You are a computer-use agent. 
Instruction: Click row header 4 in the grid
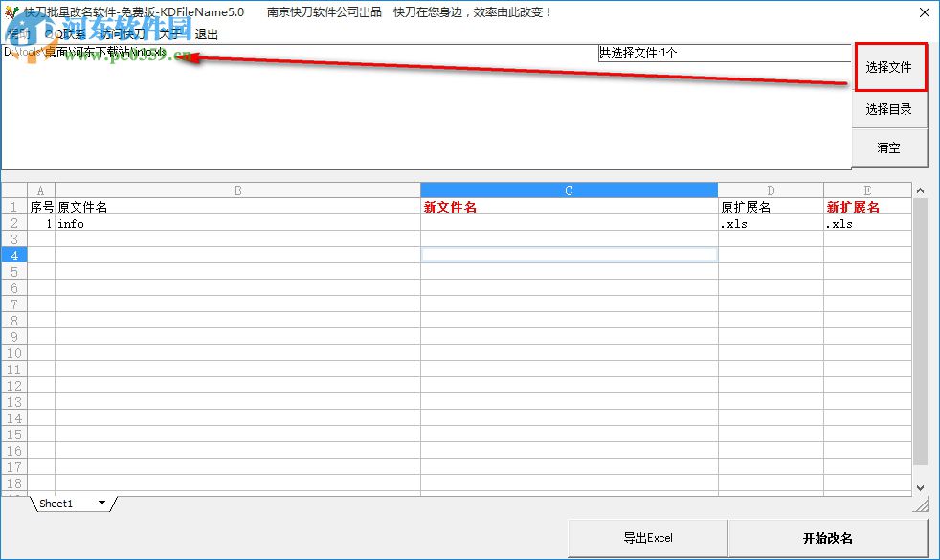click(13, 255)
